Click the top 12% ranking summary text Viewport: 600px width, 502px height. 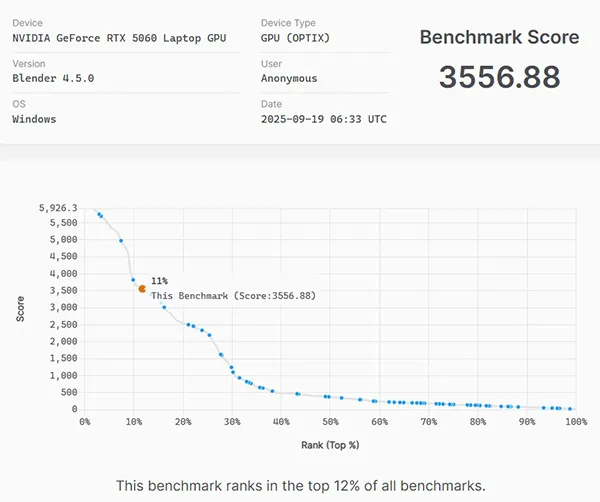pyautogui.click(x=300, y=486)
